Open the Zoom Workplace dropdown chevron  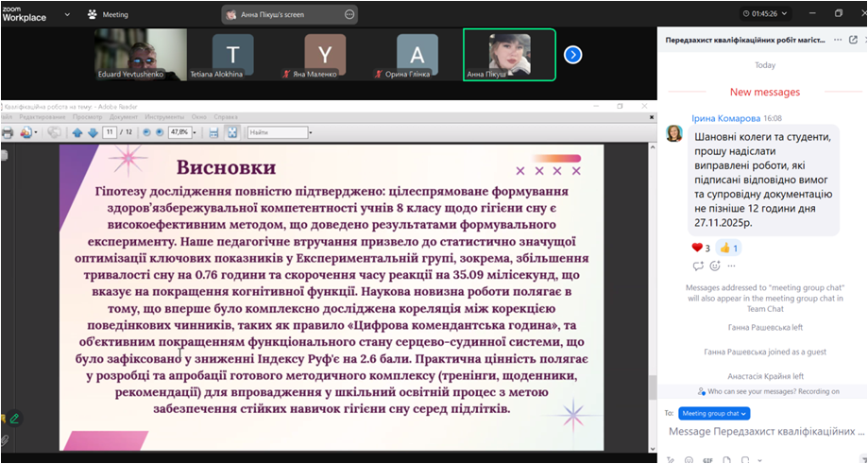pos(67,14)
